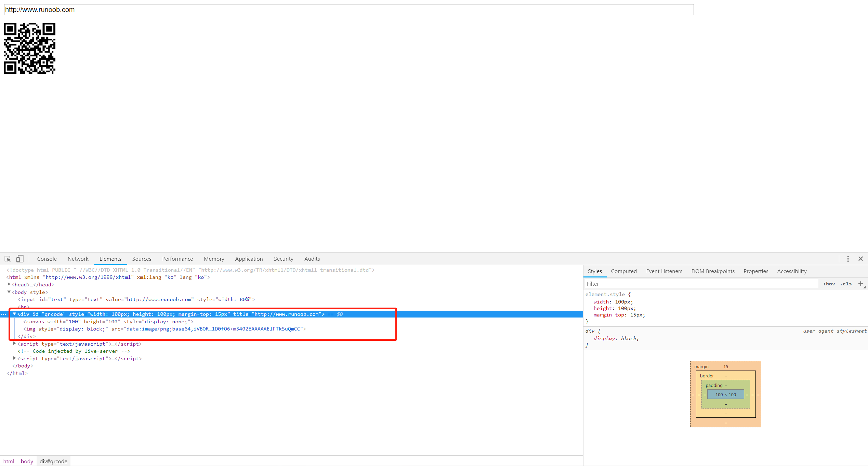Toggle the device toolbar icon
This screenshot has height=466, width=868.
pos(20,259)
